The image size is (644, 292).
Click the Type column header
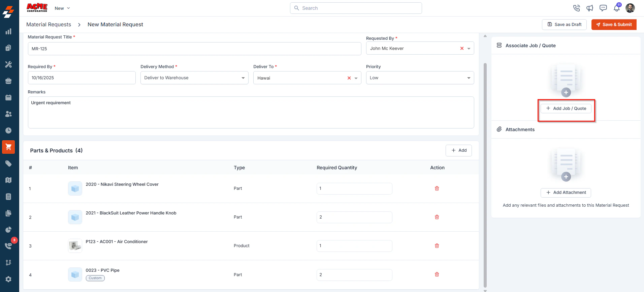click(x=239, y=168)
